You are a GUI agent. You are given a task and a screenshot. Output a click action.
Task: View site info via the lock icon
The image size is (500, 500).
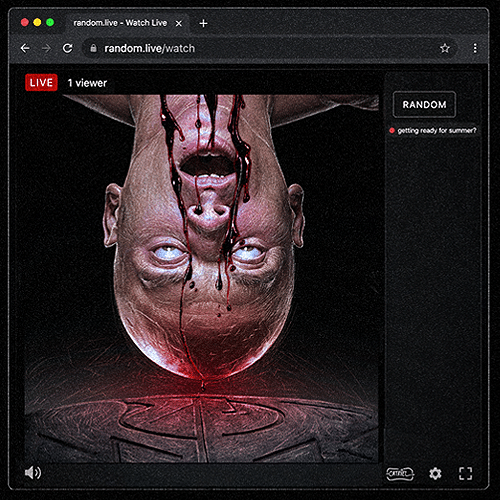click(x=94, y=48)
